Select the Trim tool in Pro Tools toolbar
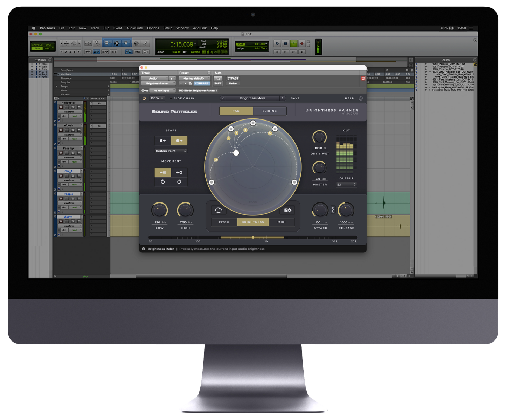Screen dimensions: 506x420 tap(108, 43)
